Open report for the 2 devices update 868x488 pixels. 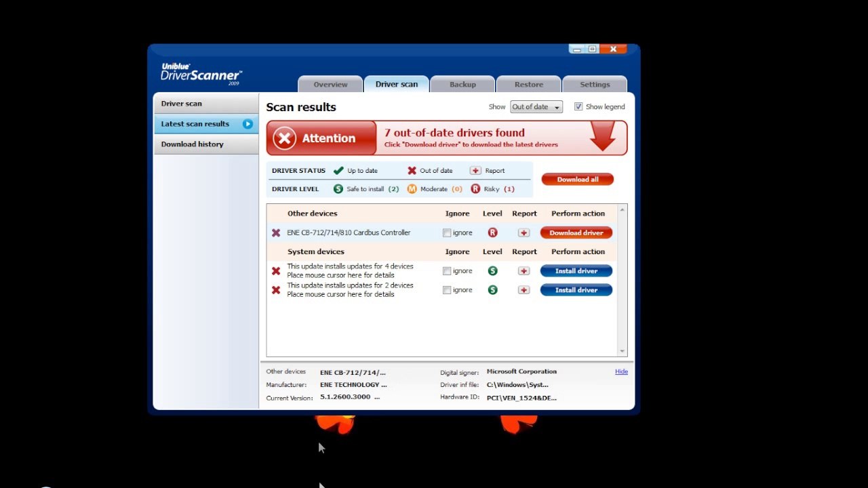(524, 290)
